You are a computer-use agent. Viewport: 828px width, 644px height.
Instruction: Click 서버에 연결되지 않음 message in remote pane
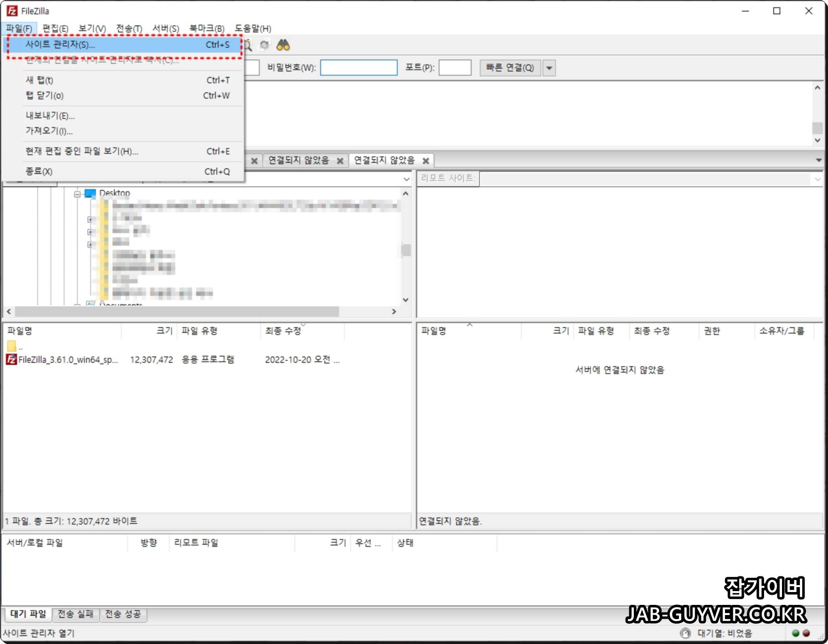(x=620, y=370)
